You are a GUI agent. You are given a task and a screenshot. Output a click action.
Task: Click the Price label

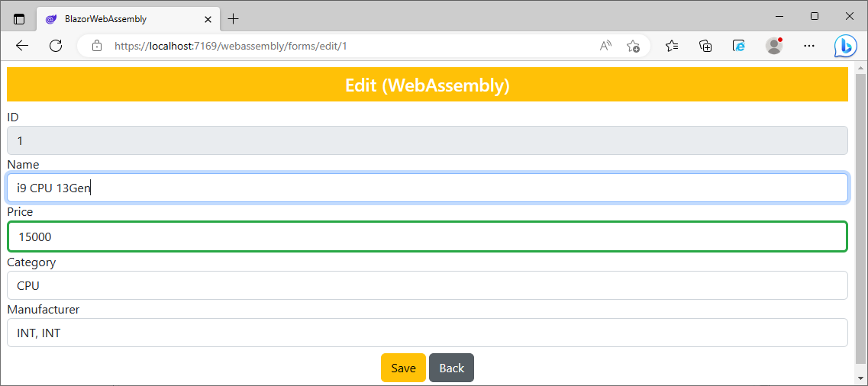pos(20,212)
